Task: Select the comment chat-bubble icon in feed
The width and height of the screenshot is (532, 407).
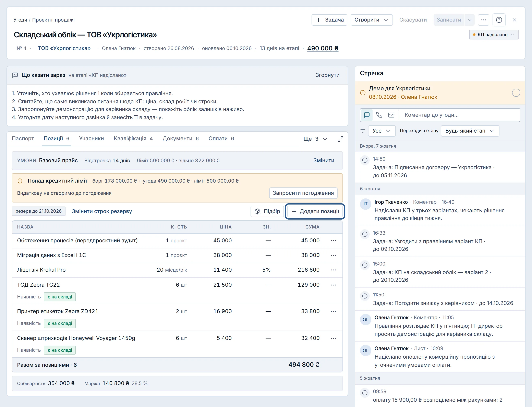Action: (367, 115)
